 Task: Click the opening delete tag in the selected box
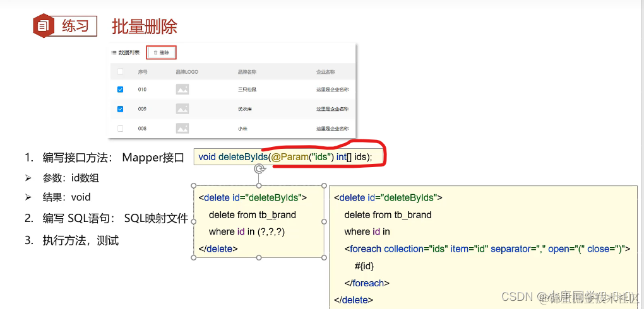pyautogui.click(x=253, y=197)
